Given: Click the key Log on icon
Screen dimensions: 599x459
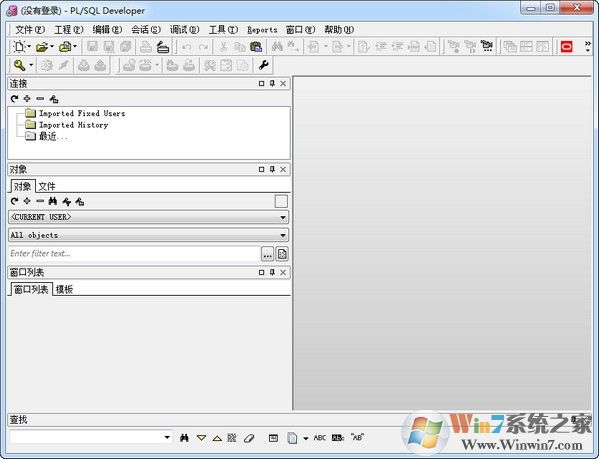Looking at the screenshot, I should [x=19, y=65].
